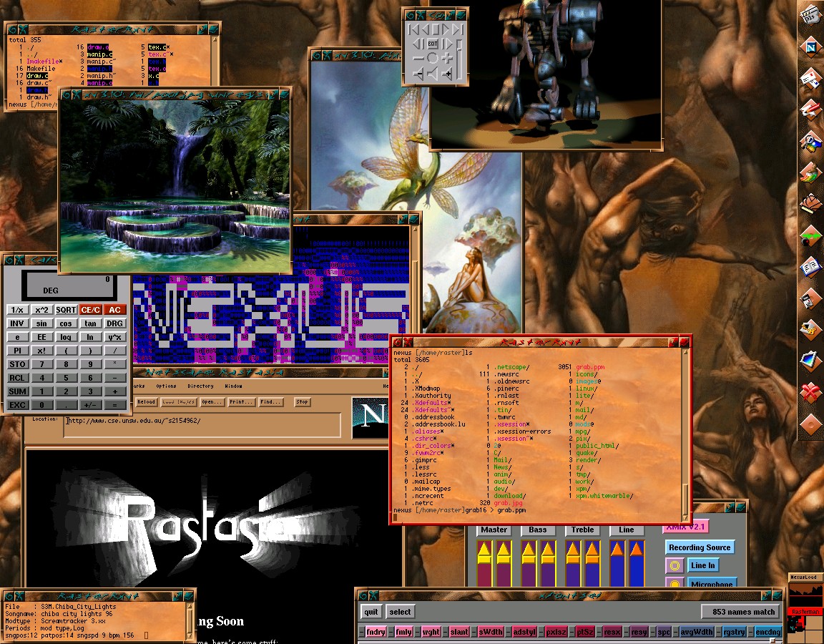Open the blue monitor screen dock icon
Viewport: 824px width, 644px height.
click(810, 361)
